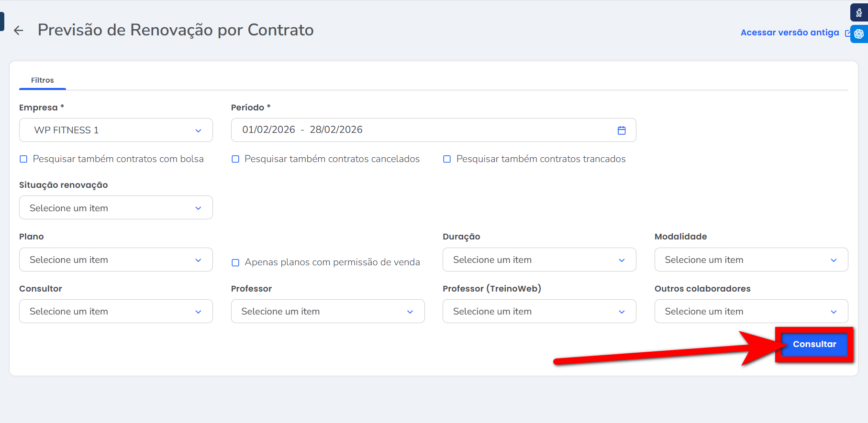The height and width of the screenshot is (423, 868).
Task: Expand the Consultor dropdown
Action: pyautogui.click(x=116, y=312)
